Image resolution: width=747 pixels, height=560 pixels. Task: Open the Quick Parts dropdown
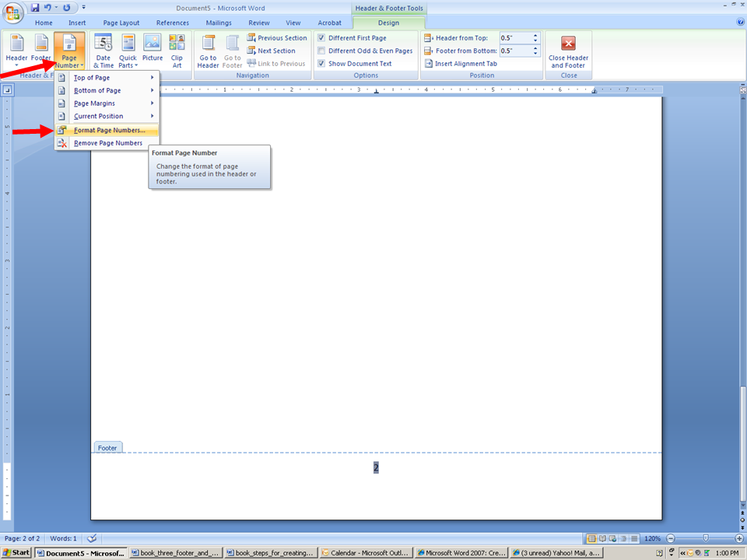[x=128, y=51]
